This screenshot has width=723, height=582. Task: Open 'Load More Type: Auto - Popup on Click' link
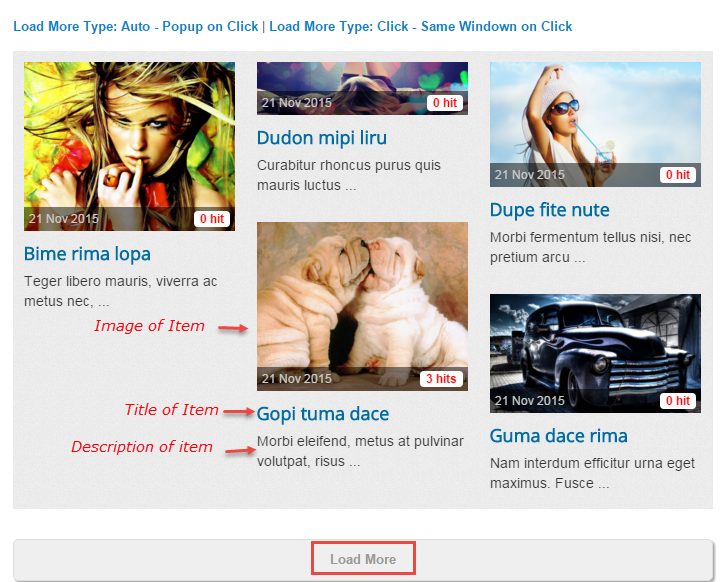136,27
